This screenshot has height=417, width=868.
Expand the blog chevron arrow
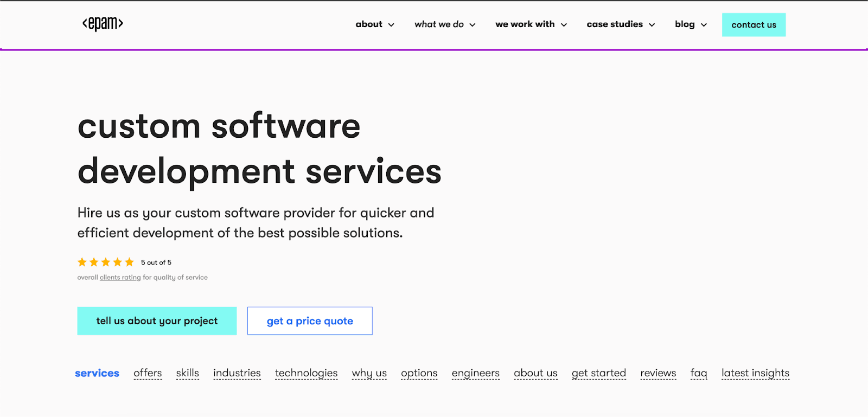point(704,25)
